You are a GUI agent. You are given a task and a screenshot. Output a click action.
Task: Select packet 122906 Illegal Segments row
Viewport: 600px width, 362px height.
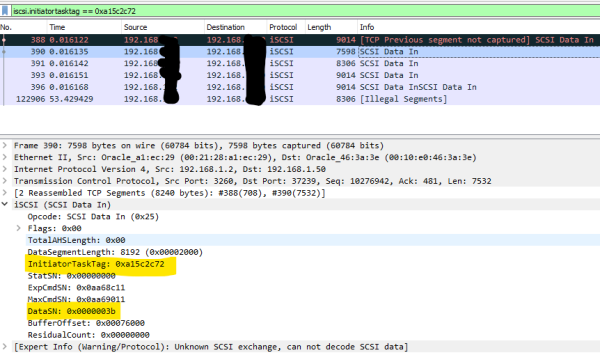pyautogui.click(x=300, y=99)
